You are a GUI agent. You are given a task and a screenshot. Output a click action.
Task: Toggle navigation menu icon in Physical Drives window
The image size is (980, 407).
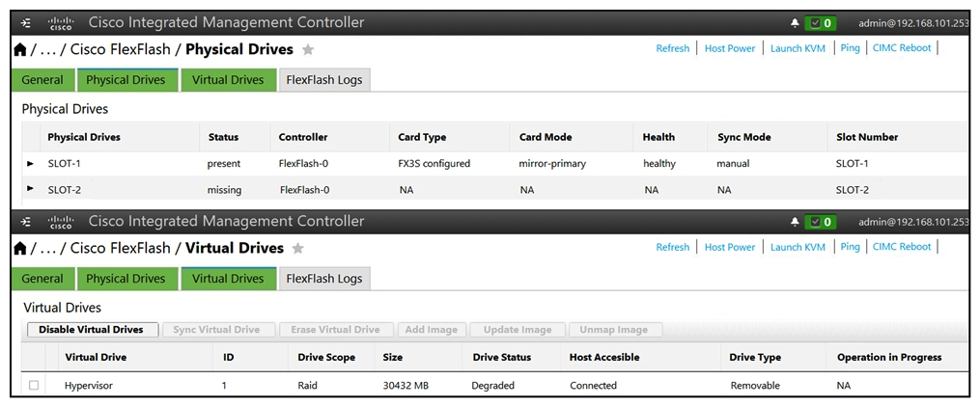click(x=26, y=23)
